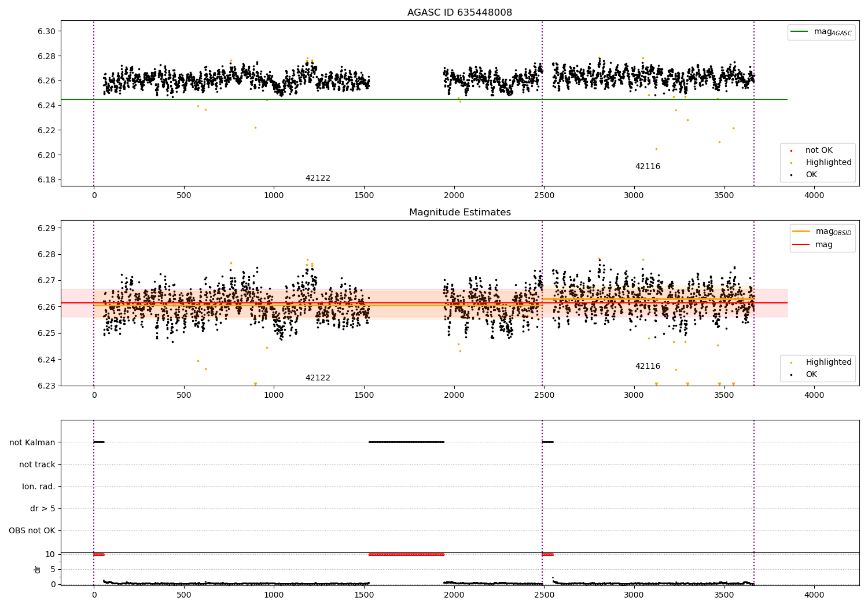Viewport: 868px width, 608px height.
Task: Click the longest red dr bar in bottom plot
Action: pyautogui.click(x=406, y=555)
